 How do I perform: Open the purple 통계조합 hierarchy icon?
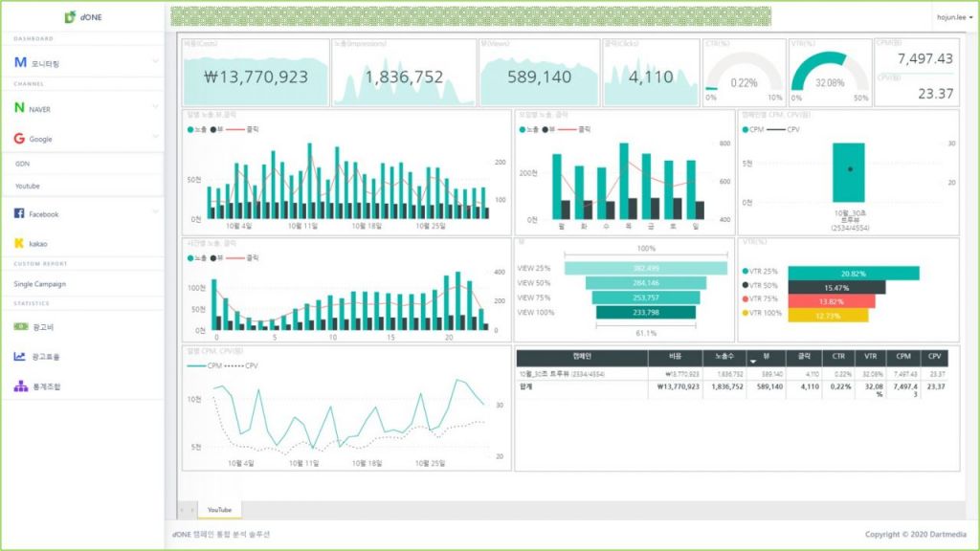click(x=20, y=386)
